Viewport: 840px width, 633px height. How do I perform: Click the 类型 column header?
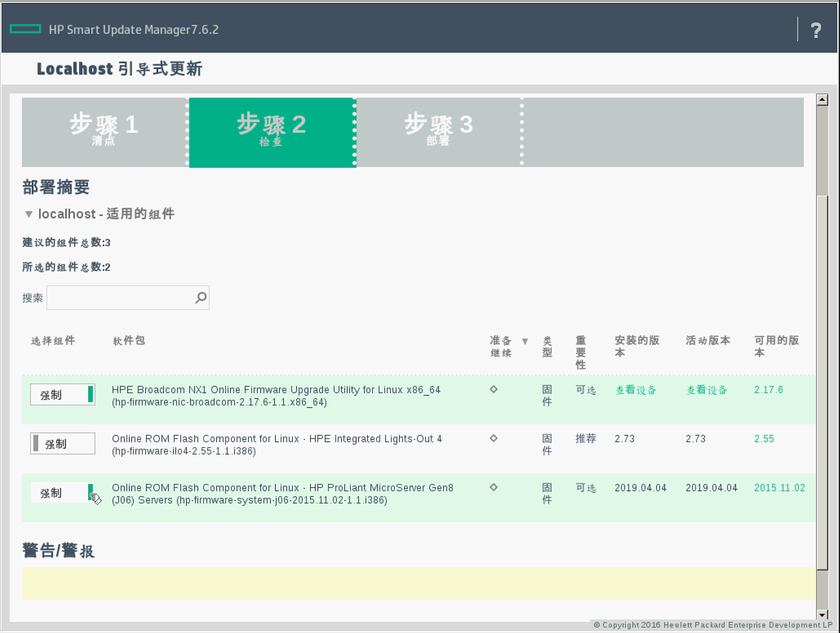547,346
